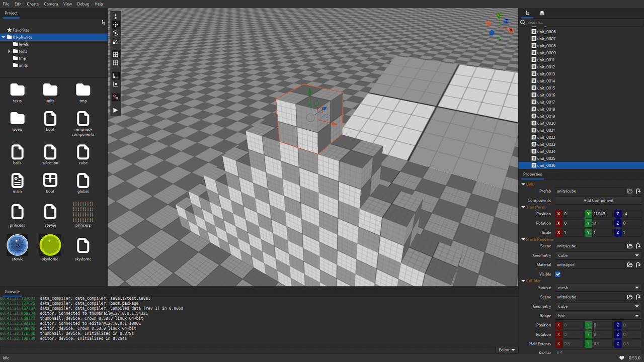Select the Move tool
Image resolution: width=644 pixels, height=362 pixels.
click(x=115, y=25)
